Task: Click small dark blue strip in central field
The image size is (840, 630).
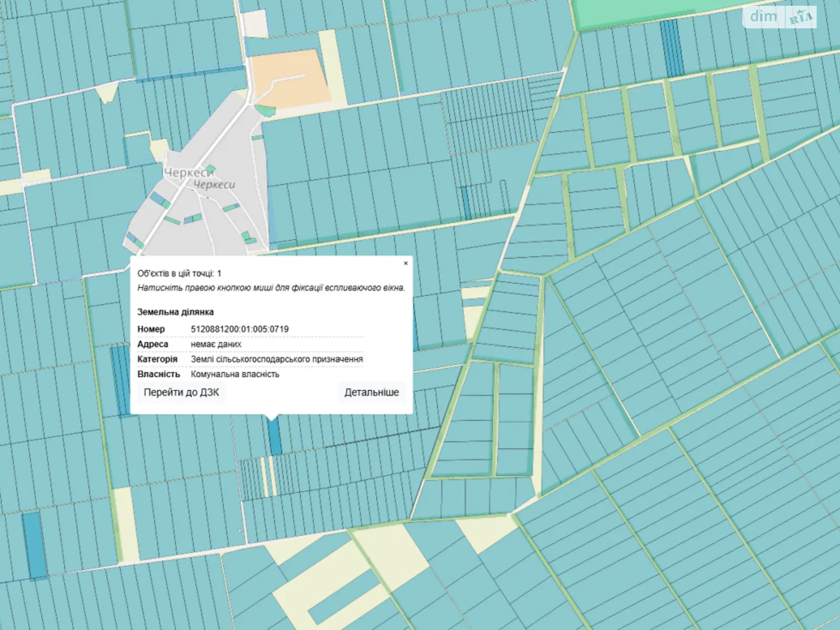Action: [466, 203]
